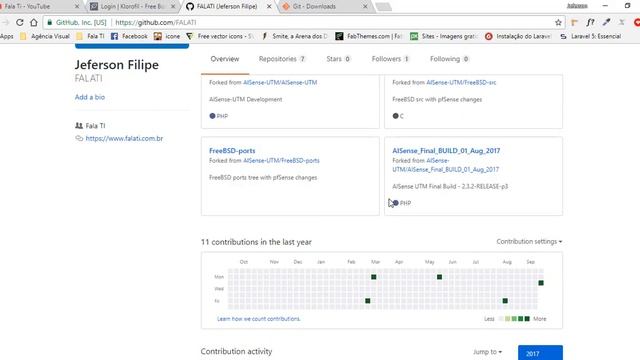This screenshot has width=640, height=360.
Task: Click the '11 contributions in the last year' heading
Action: [256, 242]
